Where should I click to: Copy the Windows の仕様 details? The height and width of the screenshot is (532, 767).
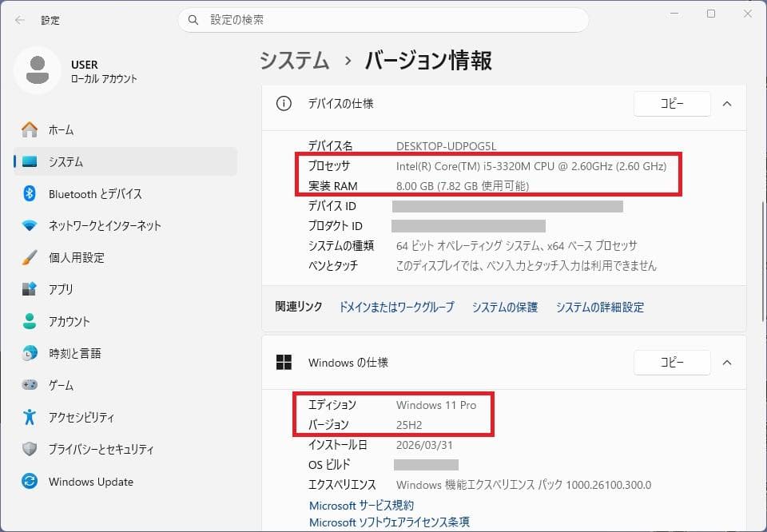click(x=671, y=363)
